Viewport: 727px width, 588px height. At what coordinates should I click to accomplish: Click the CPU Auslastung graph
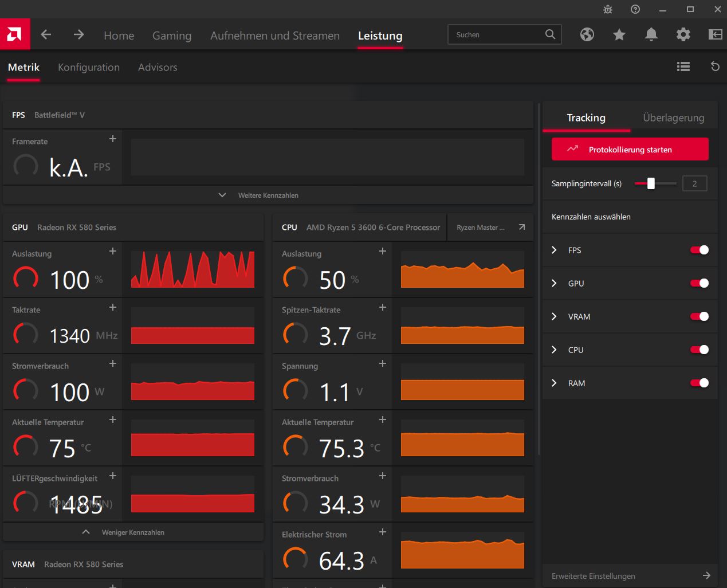point(462,269)
